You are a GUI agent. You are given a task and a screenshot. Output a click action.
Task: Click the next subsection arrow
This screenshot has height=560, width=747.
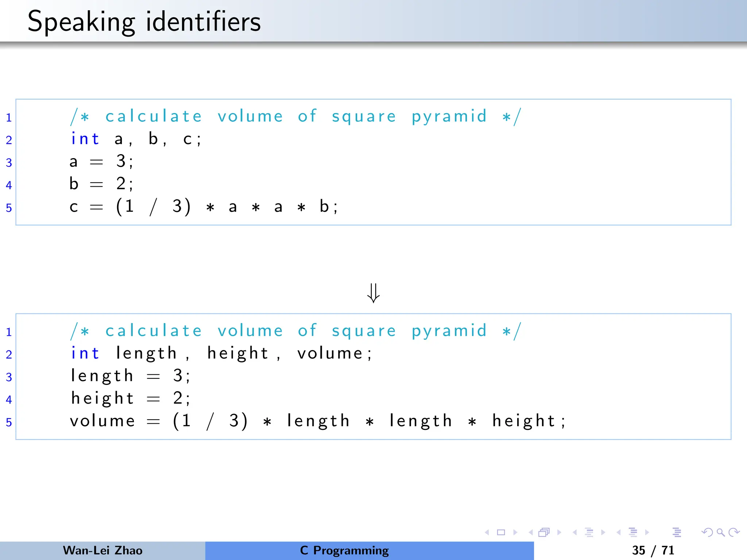click(x=603, y=533)
